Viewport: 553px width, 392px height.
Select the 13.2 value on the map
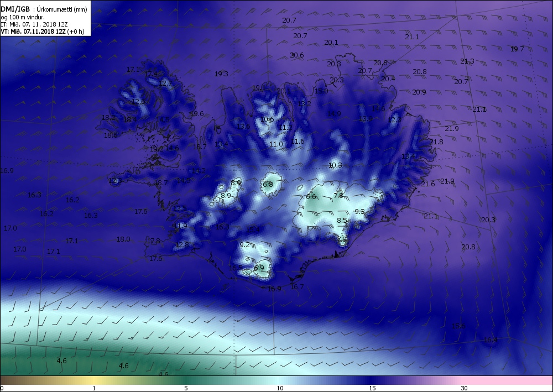point(304,104)
